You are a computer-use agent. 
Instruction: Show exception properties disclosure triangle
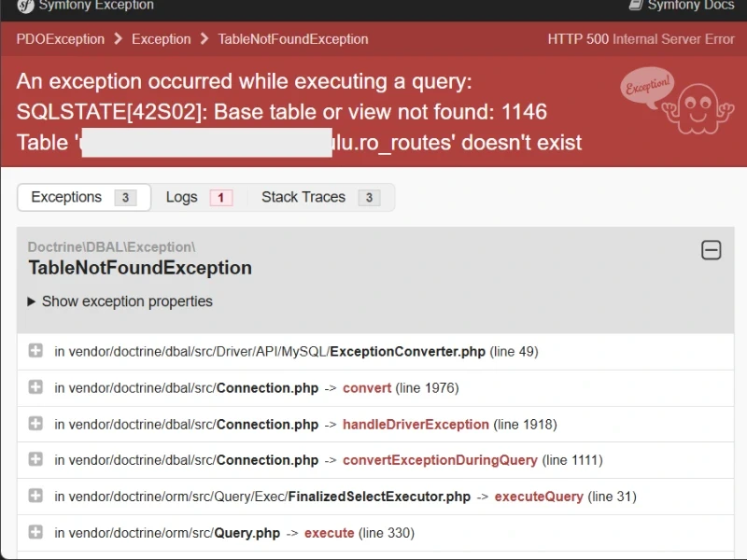[32, 301]
